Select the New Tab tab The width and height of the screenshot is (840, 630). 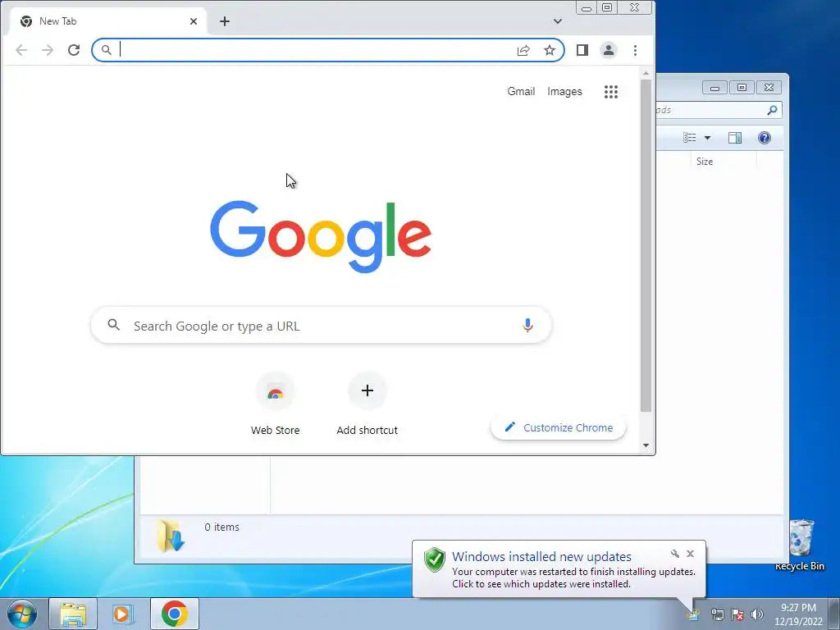[107, 21]
